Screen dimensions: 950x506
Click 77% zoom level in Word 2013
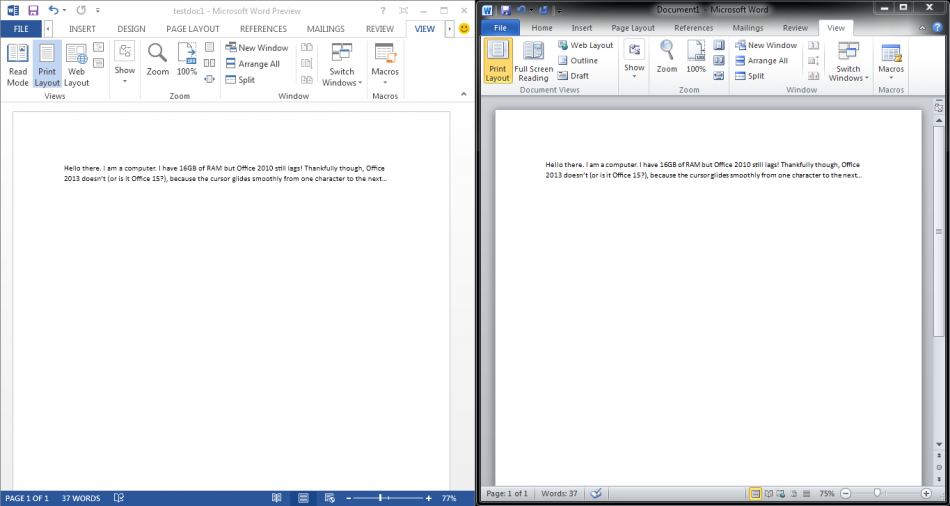click(x=449, y=498)
